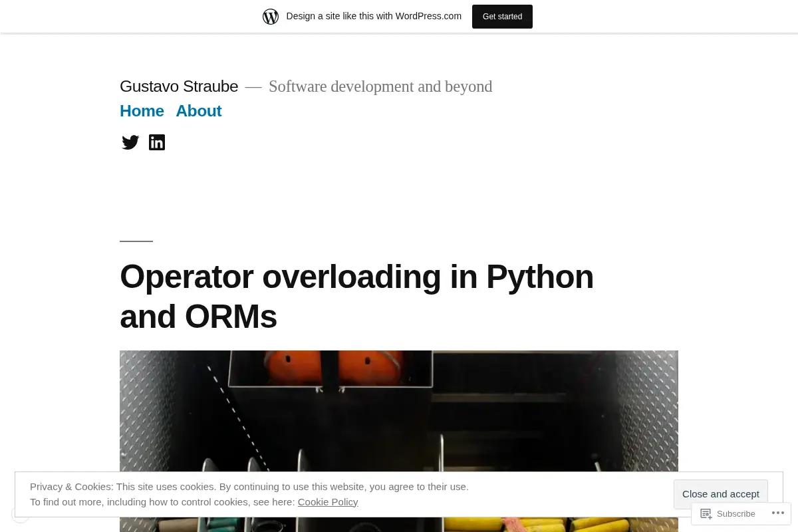Click the 'Design a site like this' banner text
Image resolution: width=798 pixels, height=532 pixels.
click(374, 16)
